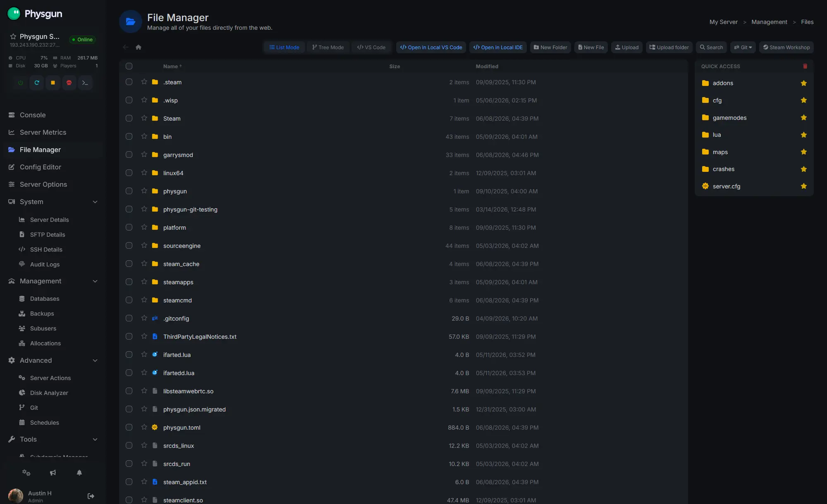Click the New Folder button
827x504 pixels.
tap(550, 48)
